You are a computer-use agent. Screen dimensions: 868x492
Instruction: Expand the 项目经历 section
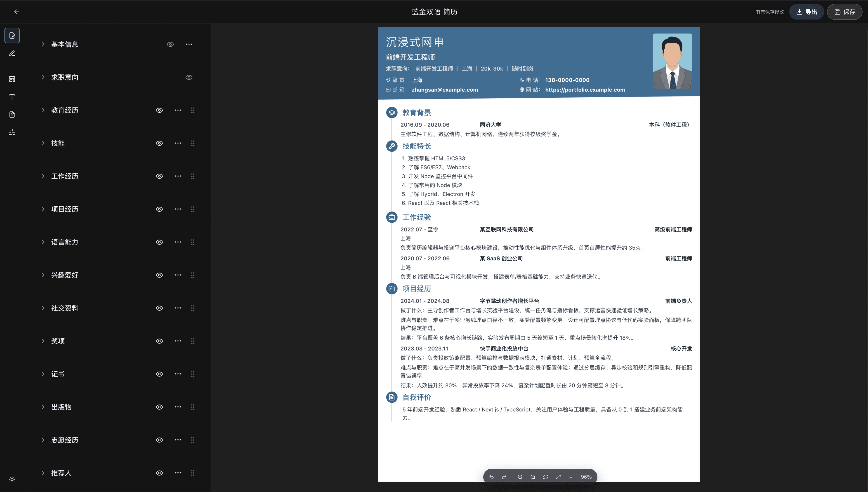click(43, 209)
